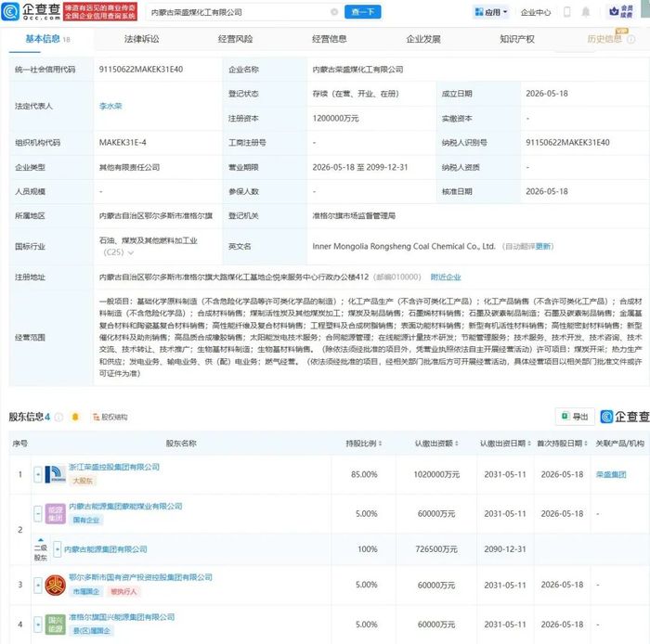Open 内蒙古能源集团蒙能煤业有限公司 link
Viewport: 650px width, 644px height.
125,506
